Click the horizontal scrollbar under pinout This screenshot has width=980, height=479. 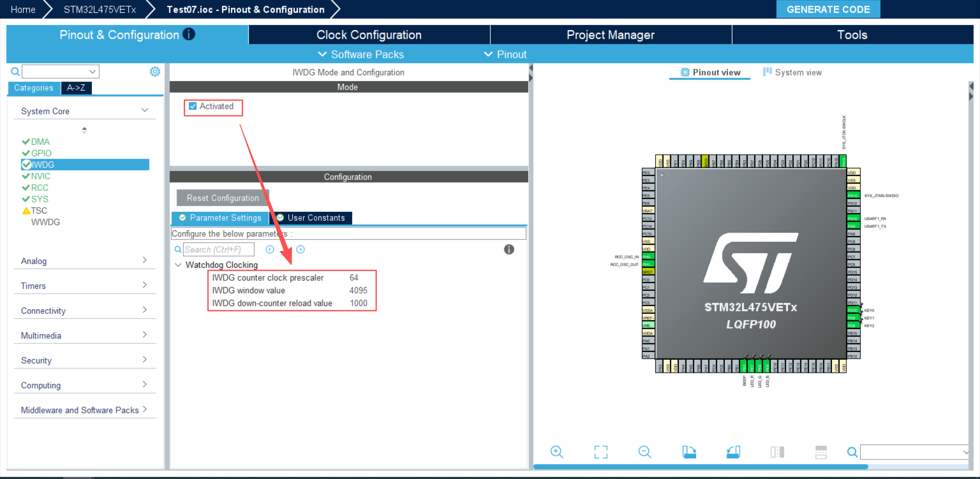(700, 467)
